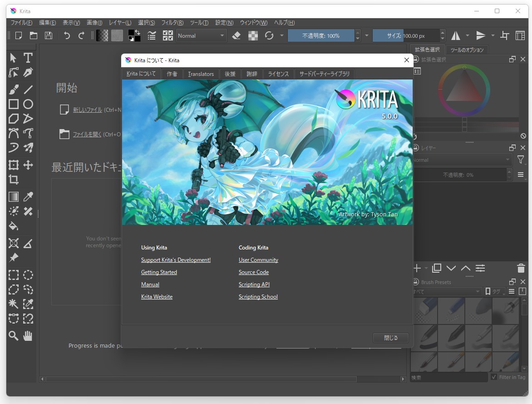Activate the Zoom tool

click(x=13, y=336)
